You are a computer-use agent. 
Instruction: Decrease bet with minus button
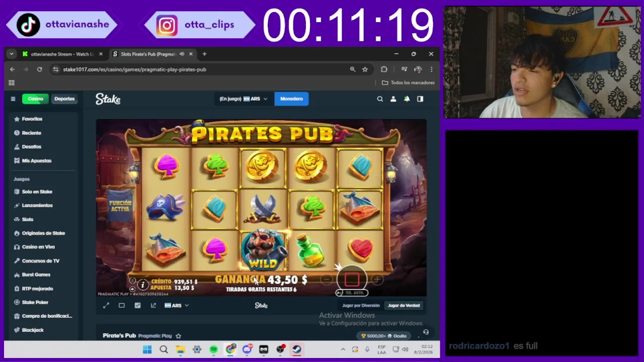pyautogui.click(x=327, y=280)
